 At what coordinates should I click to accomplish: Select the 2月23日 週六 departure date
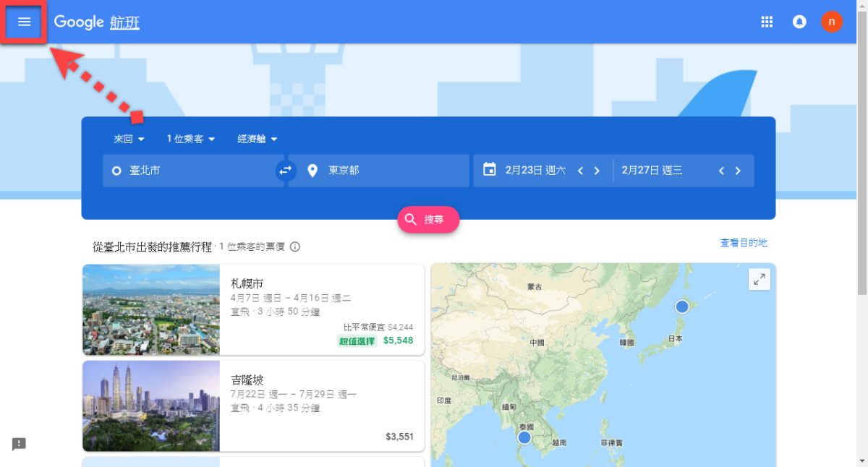pyautogui.click(x=535, y=171)
